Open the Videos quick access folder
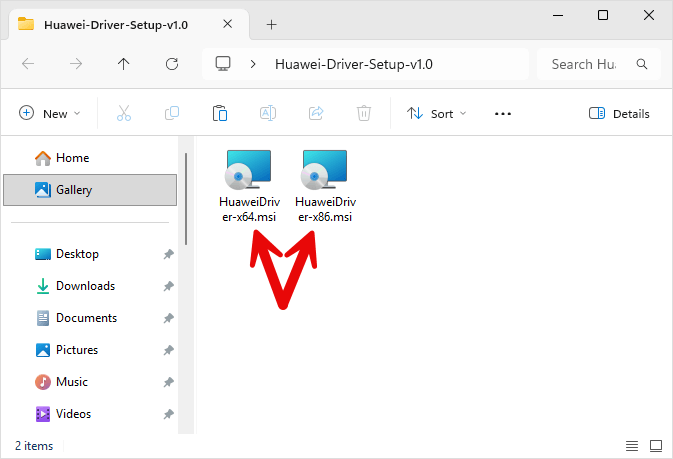 pyautogui.click(x=90, y=414)
